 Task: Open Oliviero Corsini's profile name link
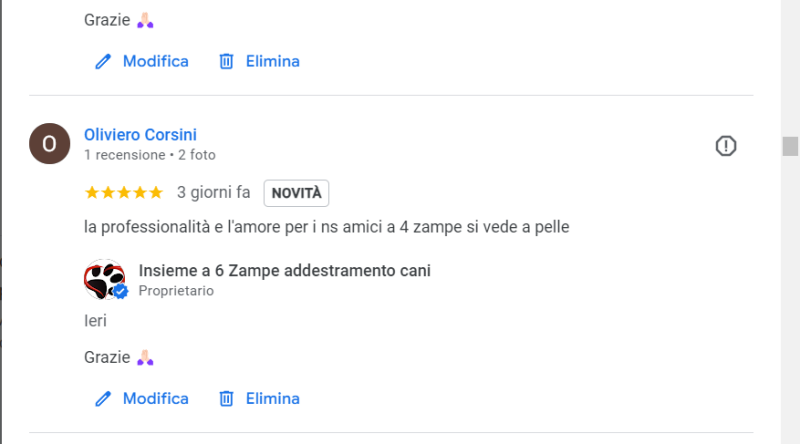[140, 135]
